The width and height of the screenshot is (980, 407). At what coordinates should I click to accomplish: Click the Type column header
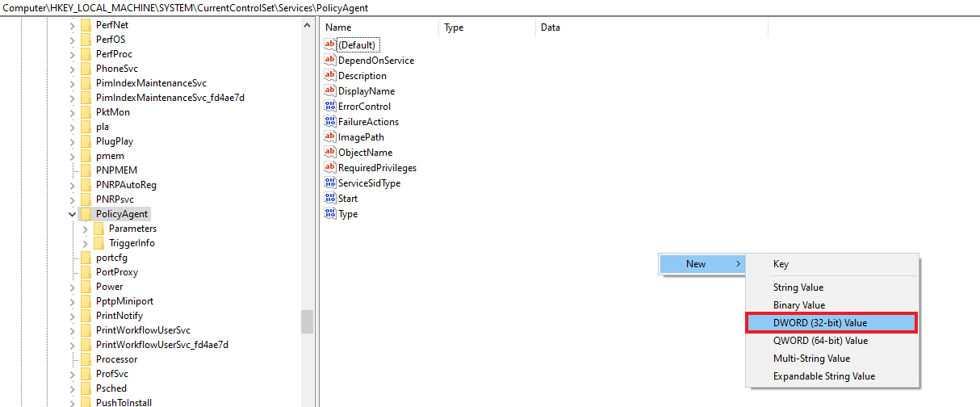coord(486,27)
